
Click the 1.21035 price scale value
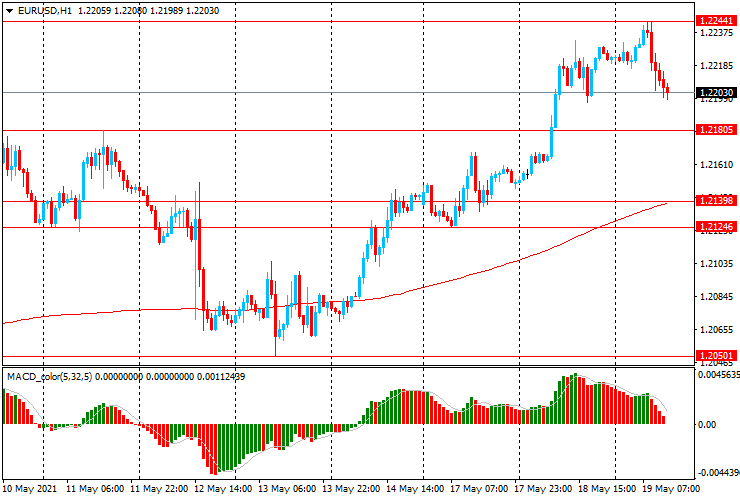coord(717,263)
